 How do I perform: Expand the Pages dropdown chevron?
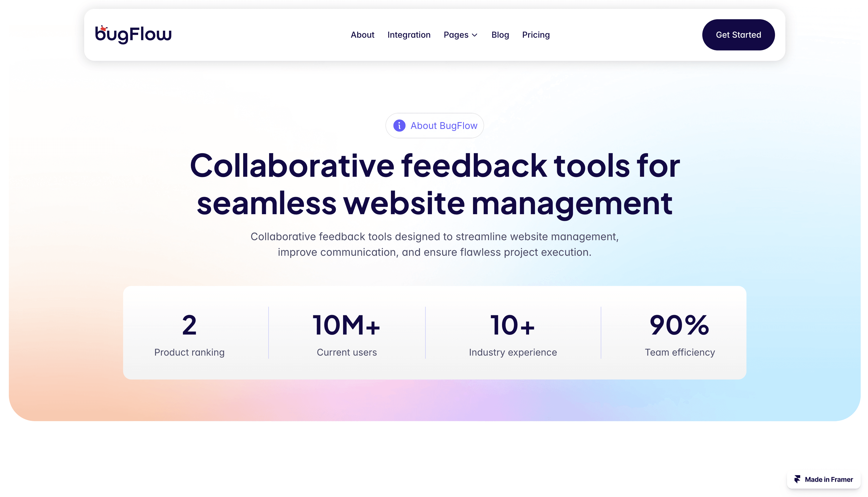point(475,35)
